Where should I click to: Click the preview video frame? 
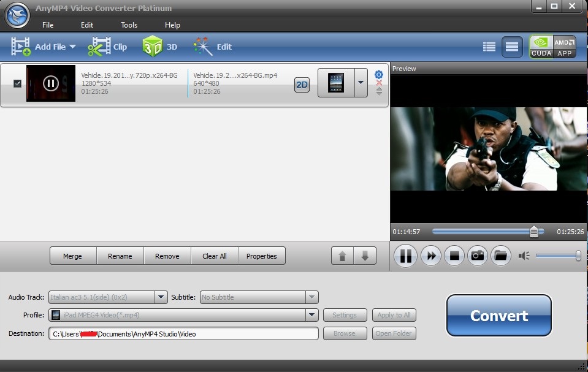pos(488,149)
